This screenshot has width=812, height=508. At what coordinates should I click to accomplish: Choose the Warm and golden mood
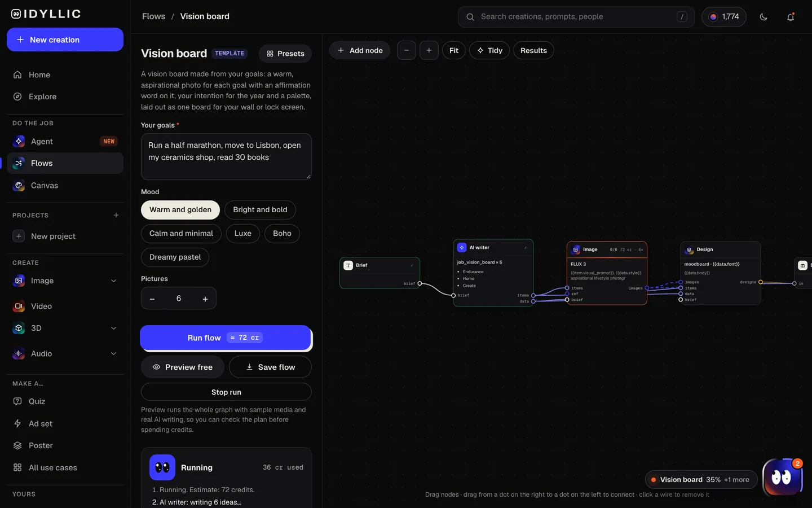(180, 209)
